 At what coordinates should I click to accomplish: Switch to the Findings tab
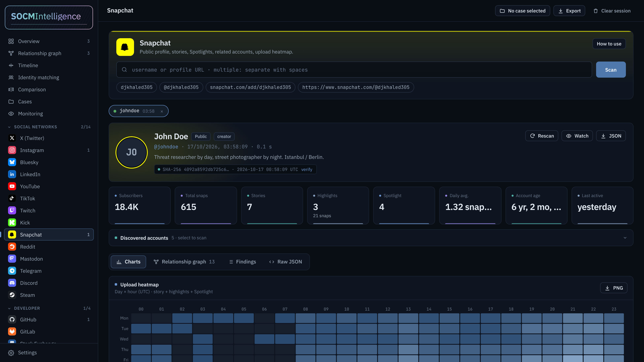[x=243, y=262]
